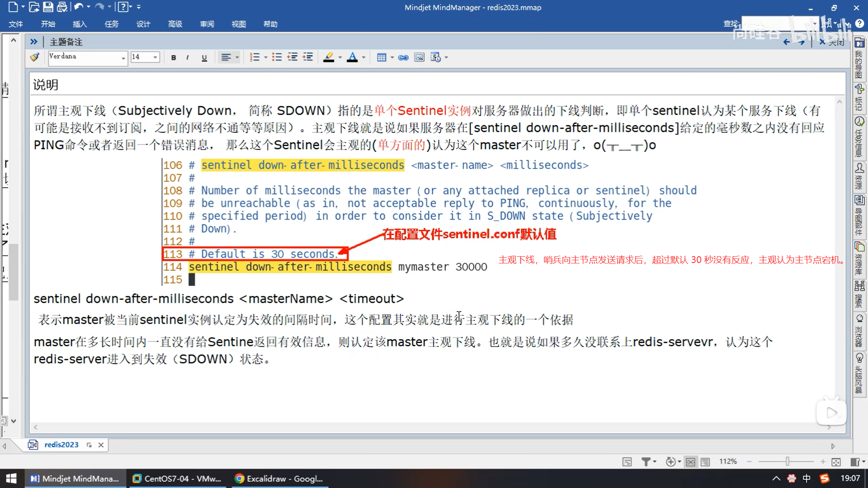
Task: Toggle bold formatting
Action: (174, 57)
